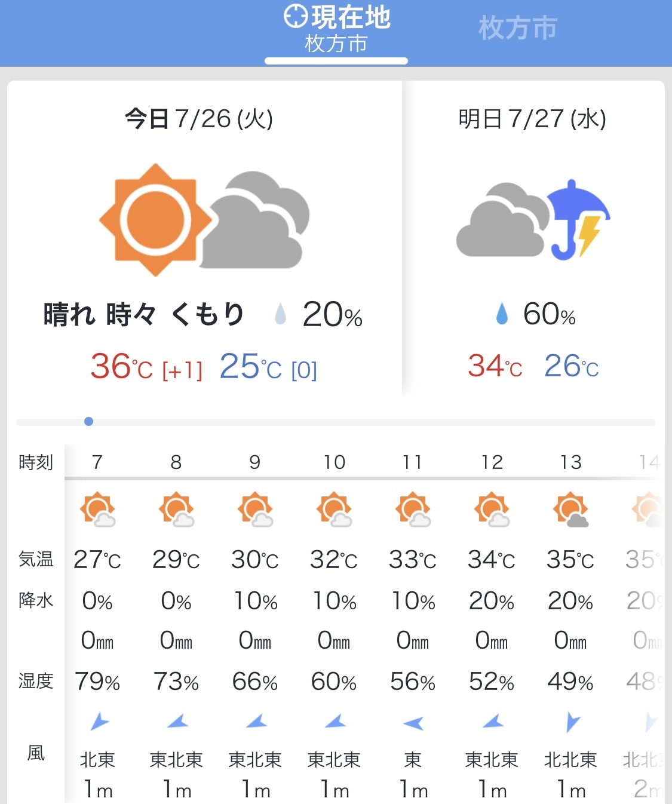Tap the 79% humidity value at 7 o'clock
The height and width of the screenshot is (804, 672).
coord(97,682)
